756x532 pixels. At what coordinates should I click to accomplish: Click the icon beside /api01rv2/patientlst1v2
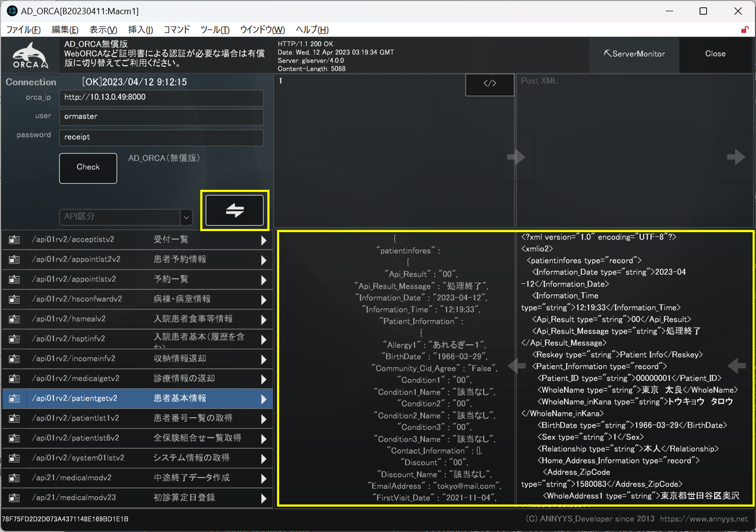coord(14,418)
